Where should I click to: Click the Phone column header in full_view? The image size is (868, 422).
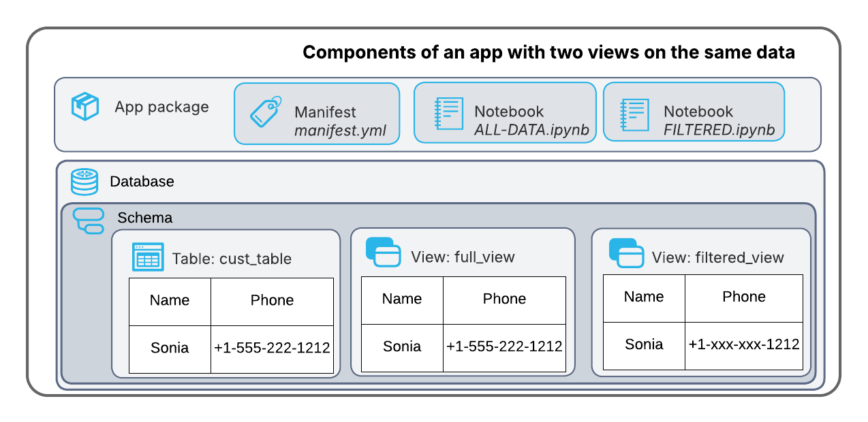(504, 299)
